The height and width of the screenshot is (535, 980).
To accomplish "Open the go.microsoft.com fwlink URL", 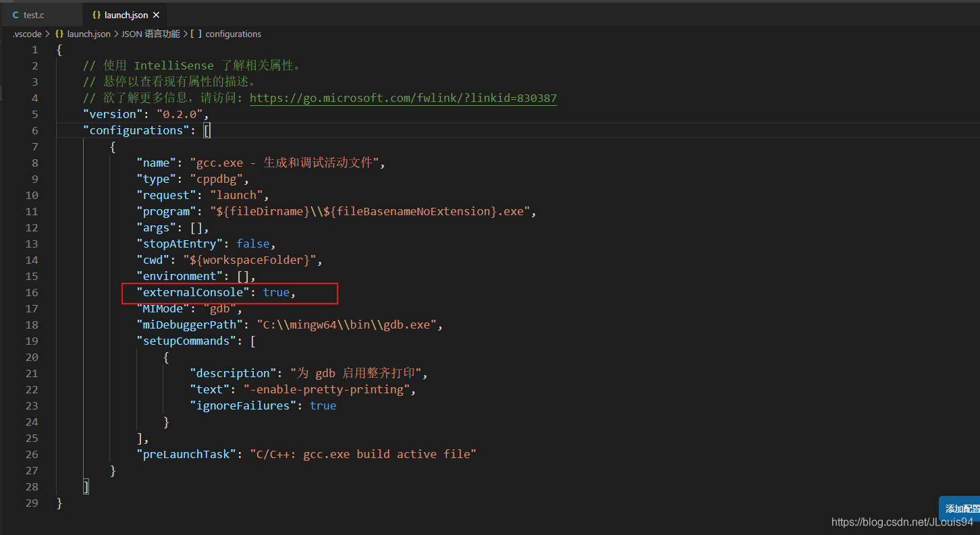I will tap(403, 98).
